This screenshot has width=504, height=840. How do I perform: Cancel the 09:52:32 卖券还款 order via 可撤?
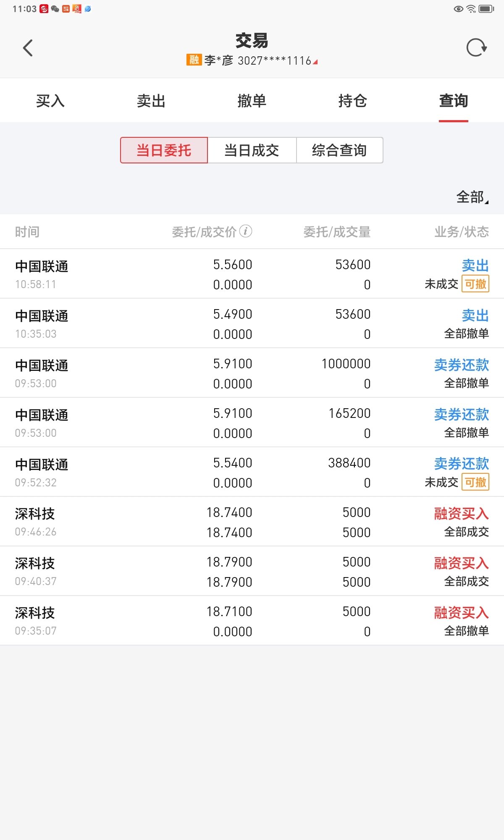pos(475,482)
